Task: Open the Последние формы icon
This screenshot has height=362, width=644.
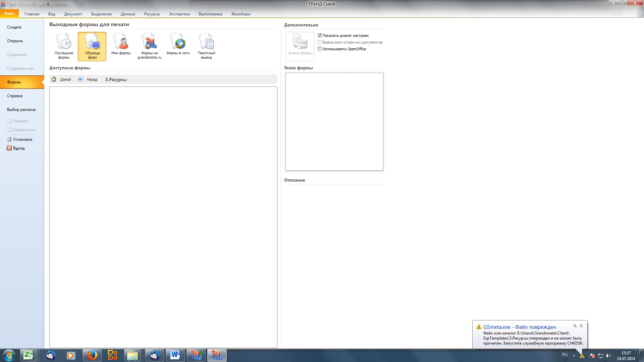Action: pyautogui.click(x=64, y=46)
